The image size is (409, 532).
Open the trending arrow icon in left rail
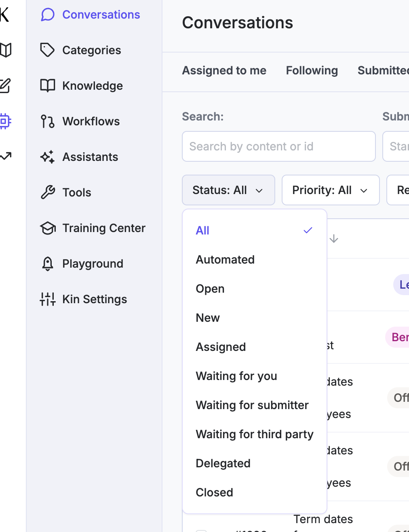(5, 156)
